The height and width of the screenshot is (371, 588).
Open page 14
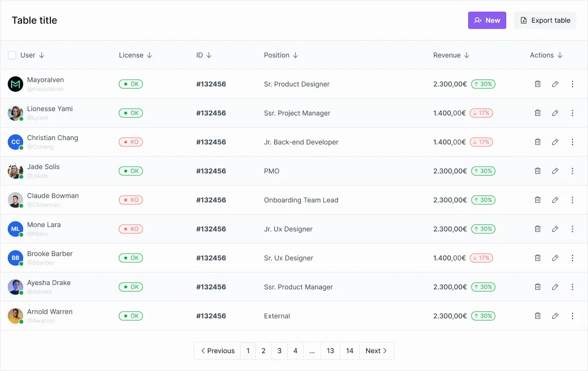[x=350, y=351]
